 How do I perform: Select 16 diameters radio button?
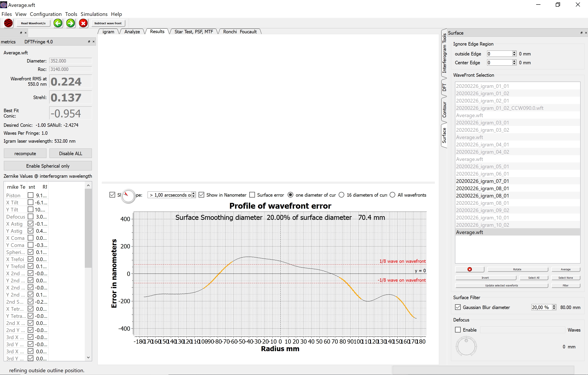coord(342,195)
